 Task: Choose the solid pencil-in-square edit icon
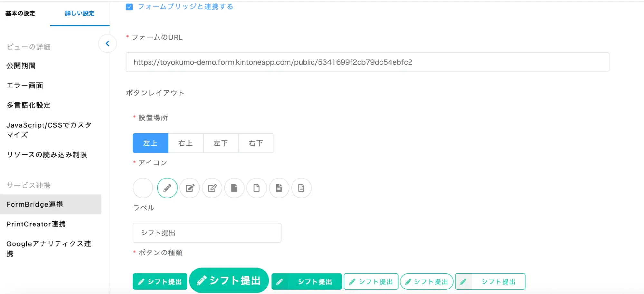(190, 188)
